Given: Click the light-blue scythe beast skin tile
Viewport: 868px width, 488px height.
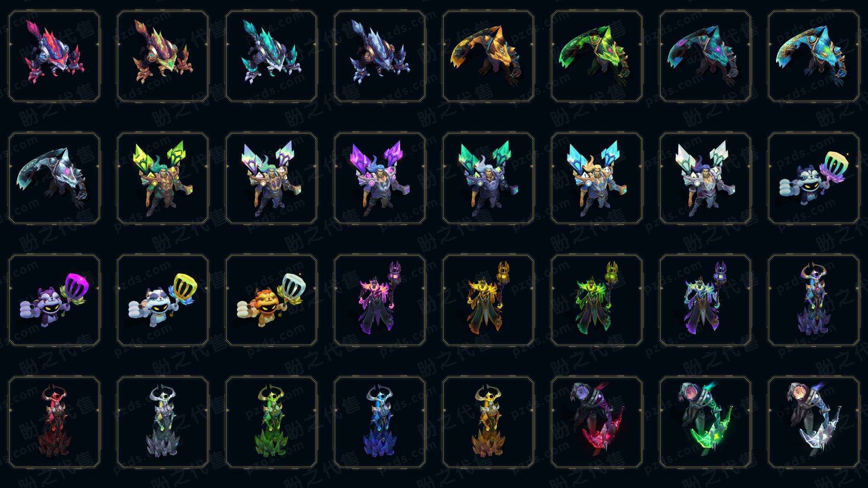Looking at the screenshot, I should (814, 56).
